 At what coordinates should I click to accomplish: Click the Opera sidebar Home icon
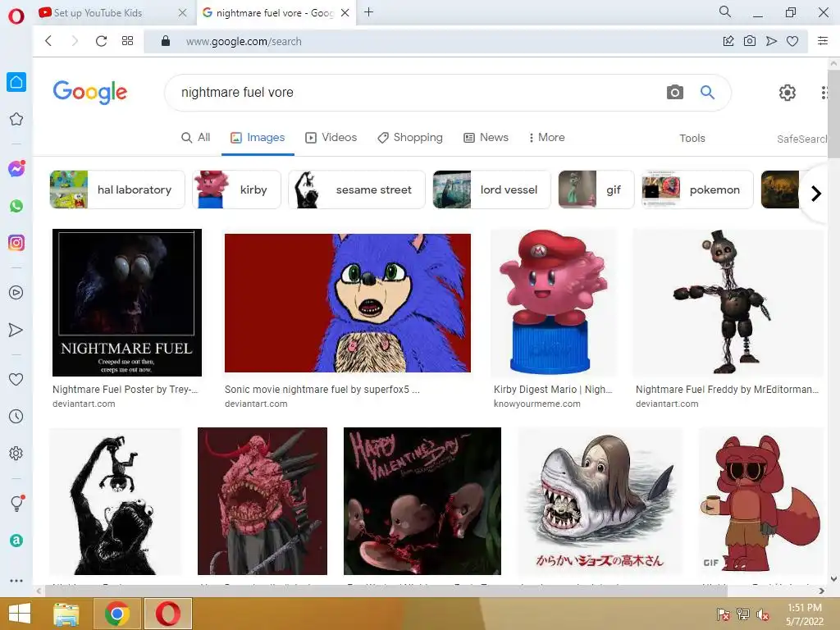16,82
